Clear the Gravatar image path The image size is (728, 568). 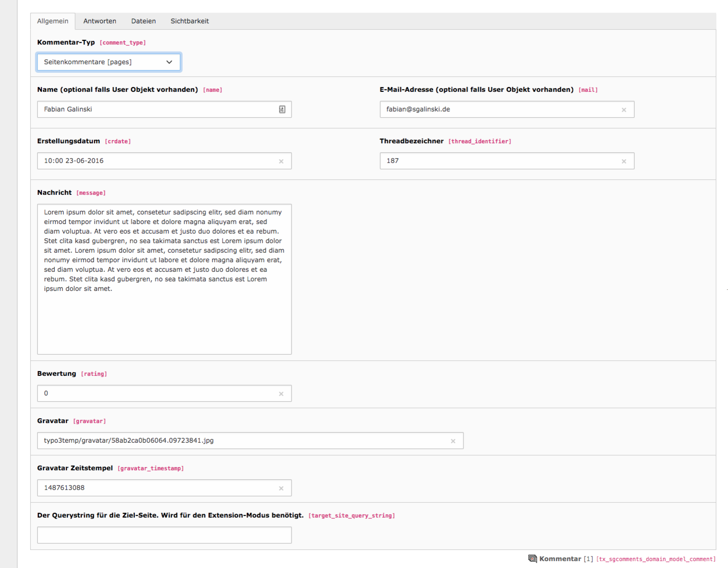(x=453, y=441)
